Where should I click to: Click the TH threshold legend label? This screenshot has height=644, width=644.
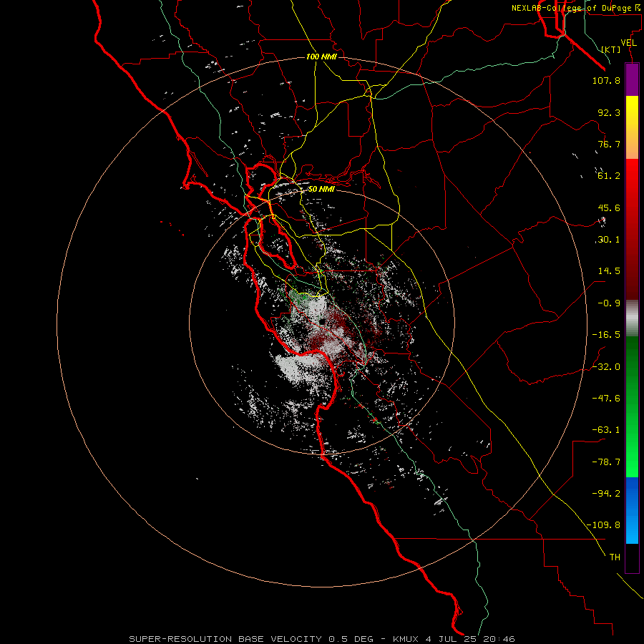[x=615, y=557]
